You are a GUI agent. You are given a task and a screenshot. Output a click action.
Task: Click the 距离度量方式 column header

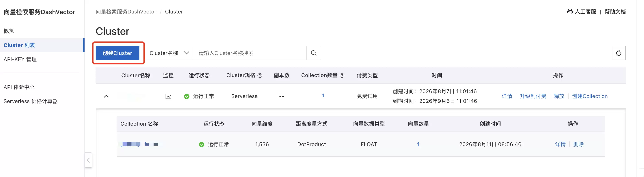tap(312, 124)
